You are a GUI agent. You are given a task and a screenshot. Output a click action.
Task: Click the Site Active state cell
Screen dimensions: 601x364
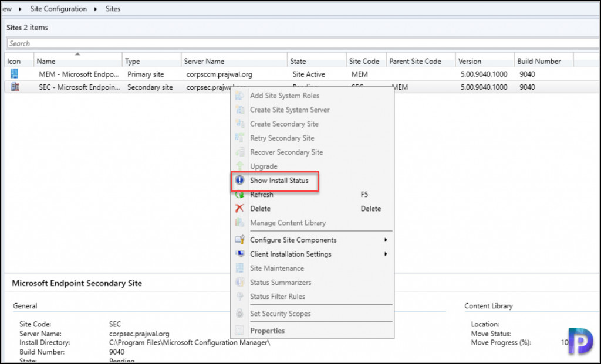click(x=309, y=74)
